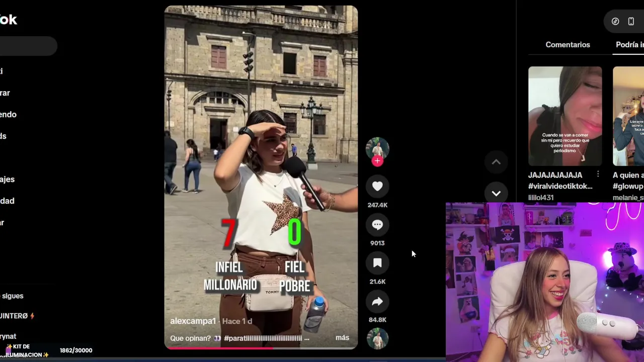The image size is (644, 362).
Task: Expand the caption with the más link
Action: coord(342,338)
